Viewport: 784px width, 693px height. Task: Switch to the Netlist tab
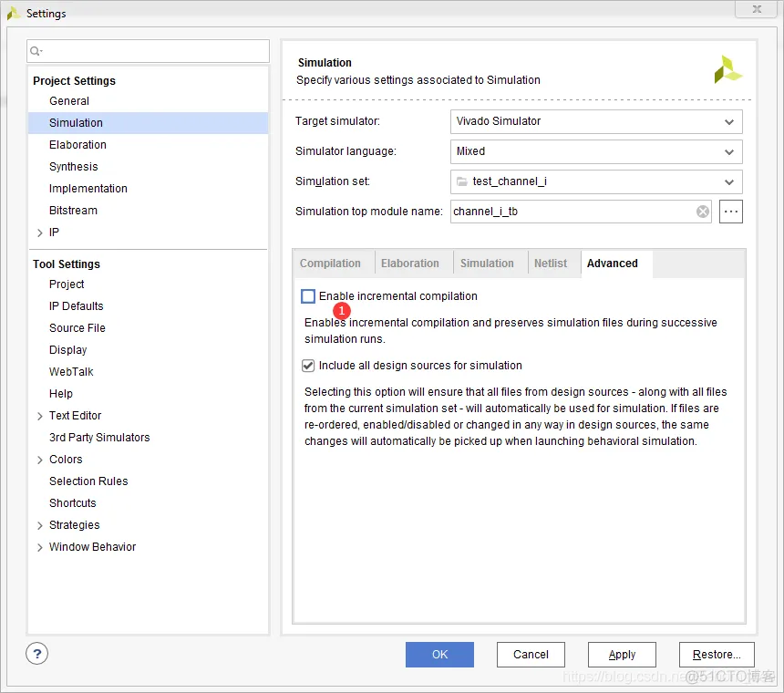click(x=551, y=264)
